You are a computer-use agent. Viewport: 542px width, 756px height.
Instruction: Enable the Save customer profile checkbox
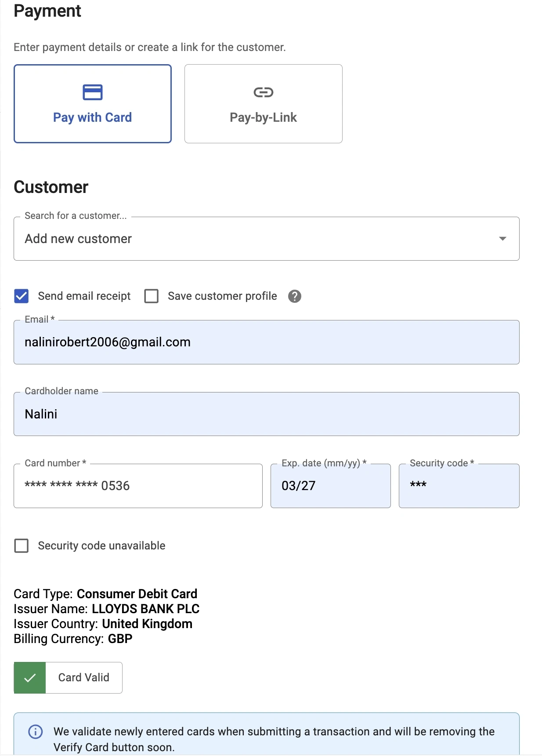tap(152, 296)
